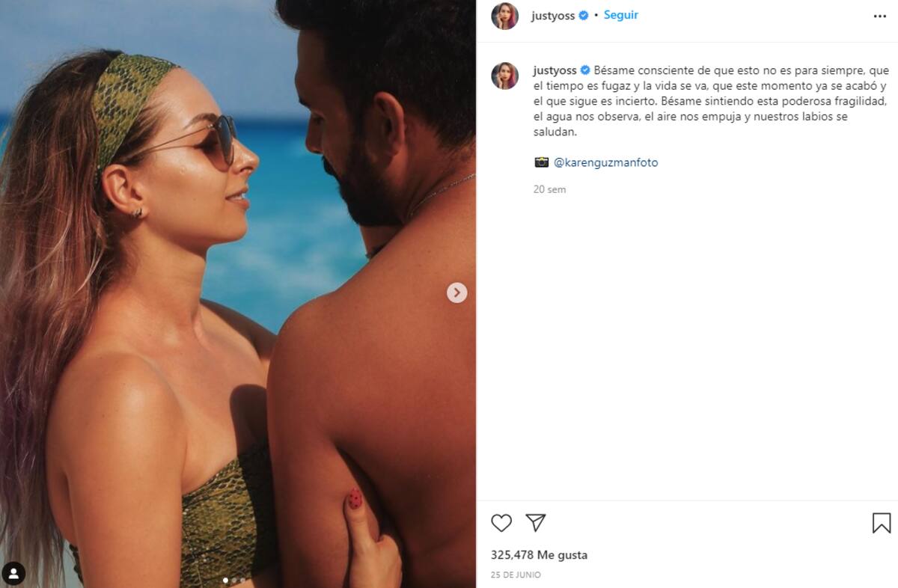
Task: Click the 20 sem timestamp
Action: coord(549,190)
